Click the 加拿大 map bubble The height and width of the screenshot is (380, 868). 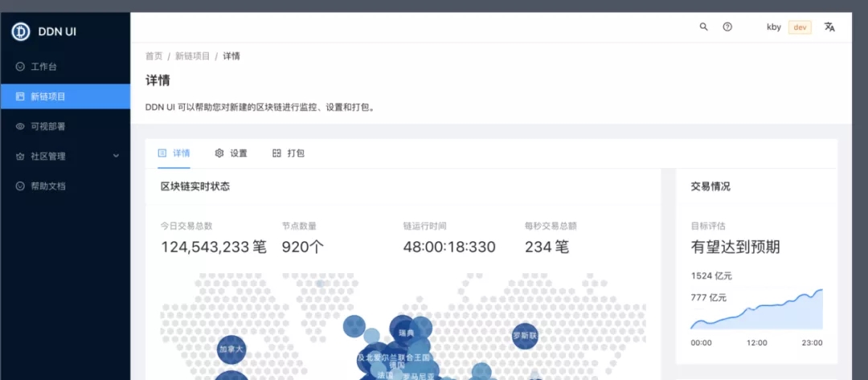231,349
